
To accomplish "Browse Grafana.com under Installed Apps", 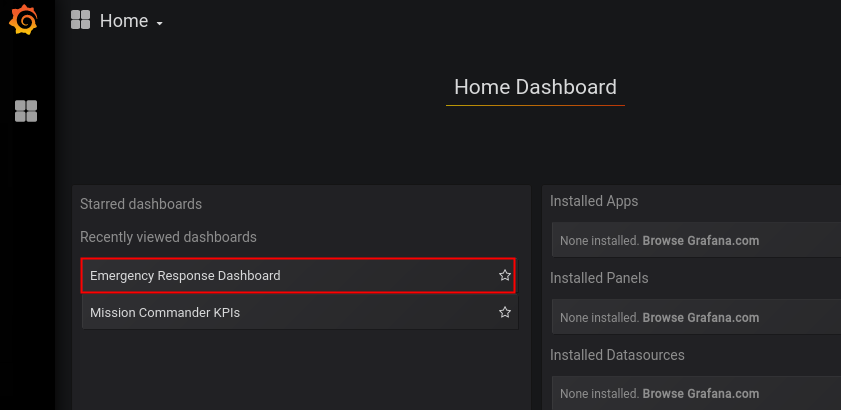I will pos(700,240).
